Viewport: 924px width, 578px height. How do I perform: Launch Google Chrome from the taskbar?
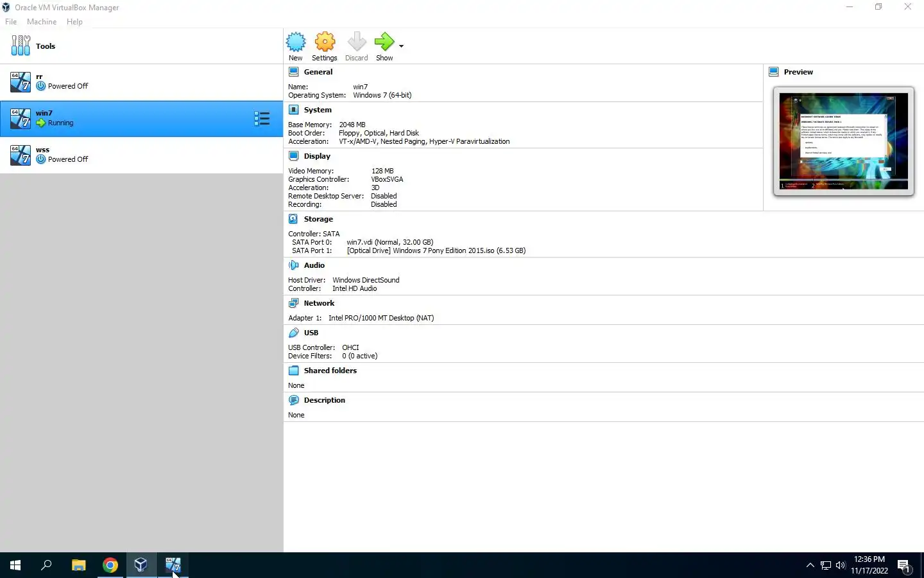tap(110, 565)
